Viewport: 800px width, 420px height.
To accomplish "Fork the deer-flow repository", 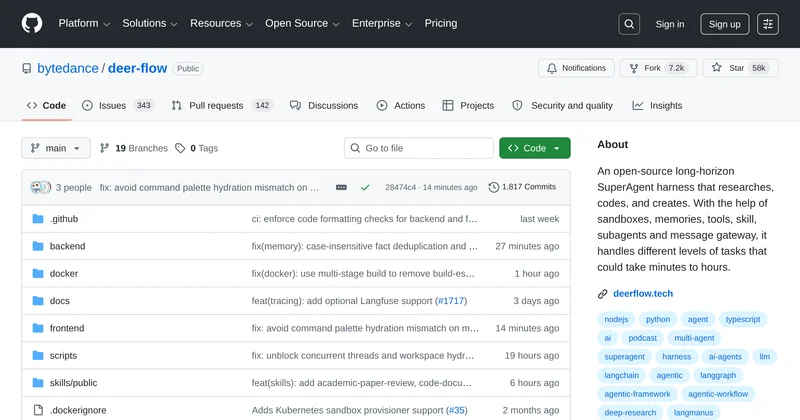I will [x=645, y=68].
